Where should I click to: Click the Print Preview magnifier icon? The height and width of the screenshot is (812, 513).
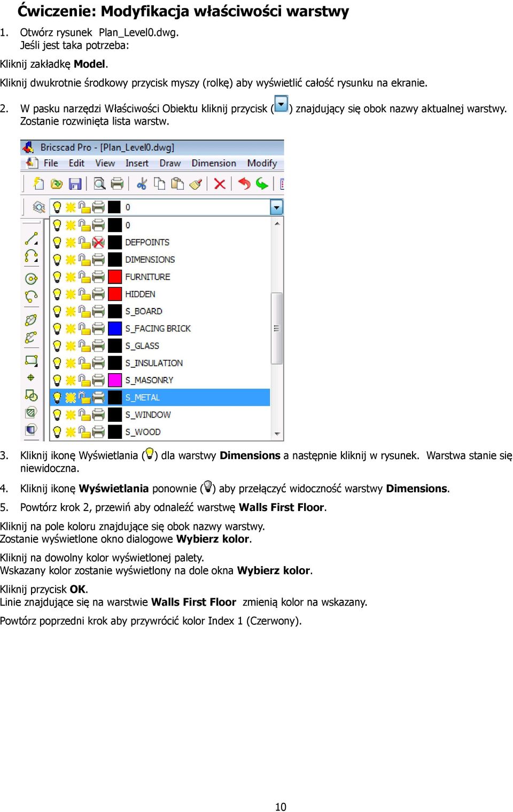pos(99,184)
